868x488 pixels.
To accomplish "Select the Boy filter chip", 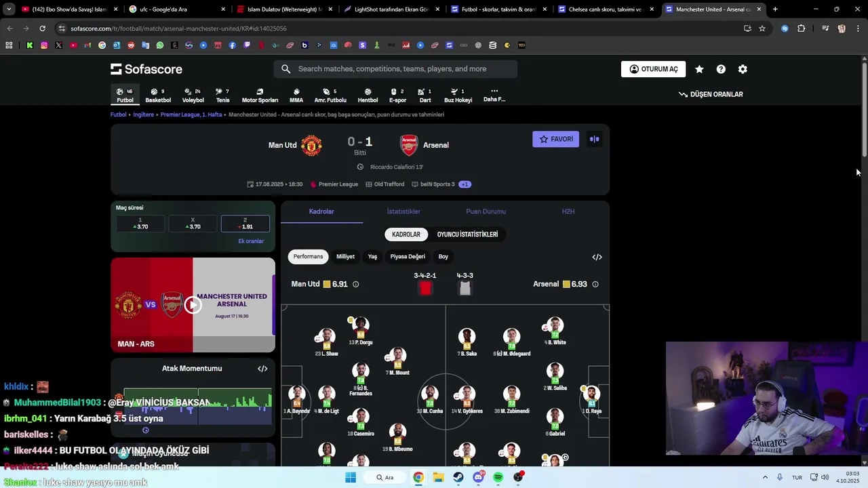I will click(x=443, y=257).
